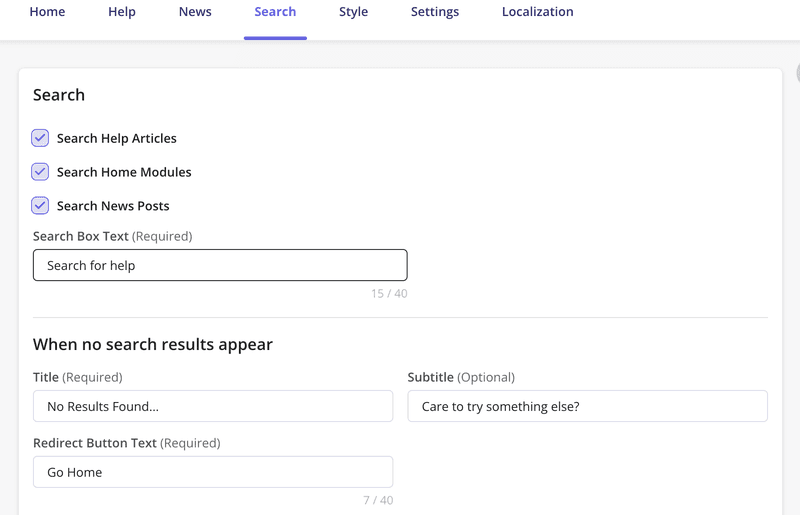The width and height of the screenshot is (800, 515).
Task: Click the When no search results appear heading
Action: click(153, 345)
